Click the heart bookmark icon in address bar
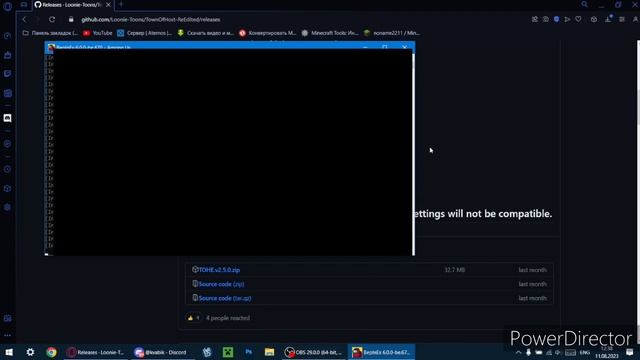The image size is (640, 360). pyautogui.click(x=578, y=19)
